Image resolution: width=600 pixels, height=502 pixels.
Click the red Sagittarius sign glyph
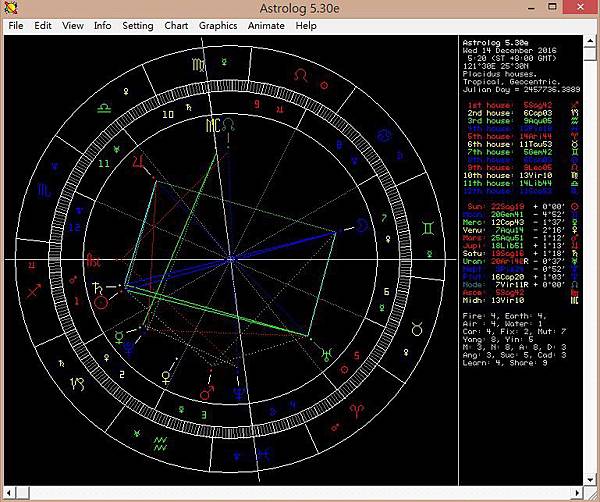pos(34,291)
